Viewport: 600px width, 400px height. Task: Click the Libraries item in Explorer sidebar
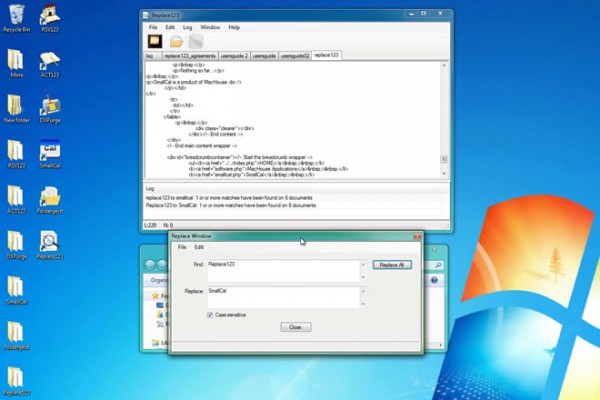tap(160, 343)
